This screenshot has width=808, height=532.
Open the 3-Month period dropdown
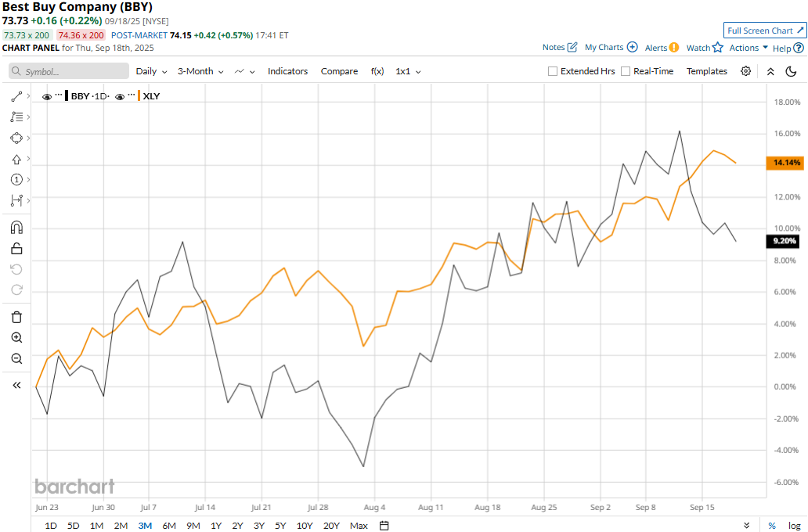coord(200,71)
